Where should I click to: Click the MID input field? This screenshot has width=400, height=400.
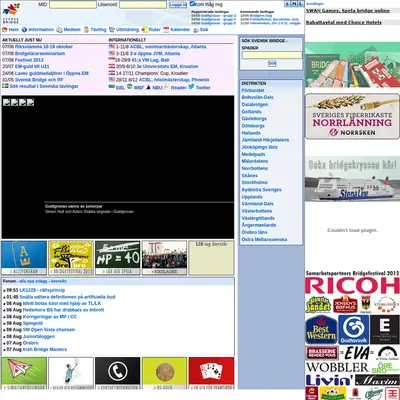click(73, 5)
